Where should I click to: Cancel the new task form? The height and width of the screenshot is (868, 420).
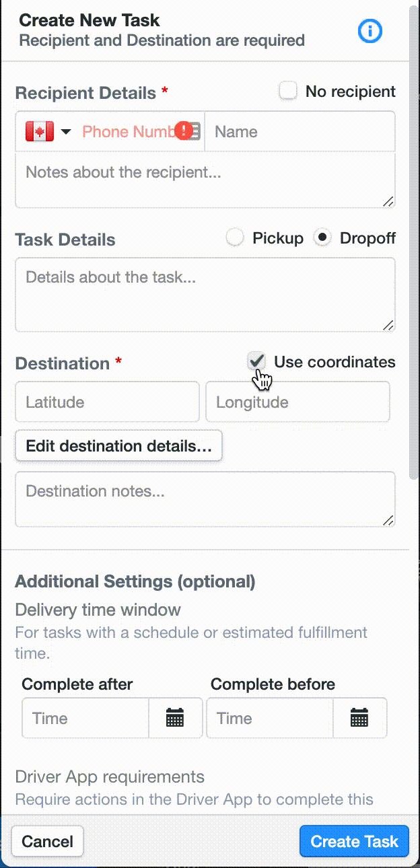(47, 841)
